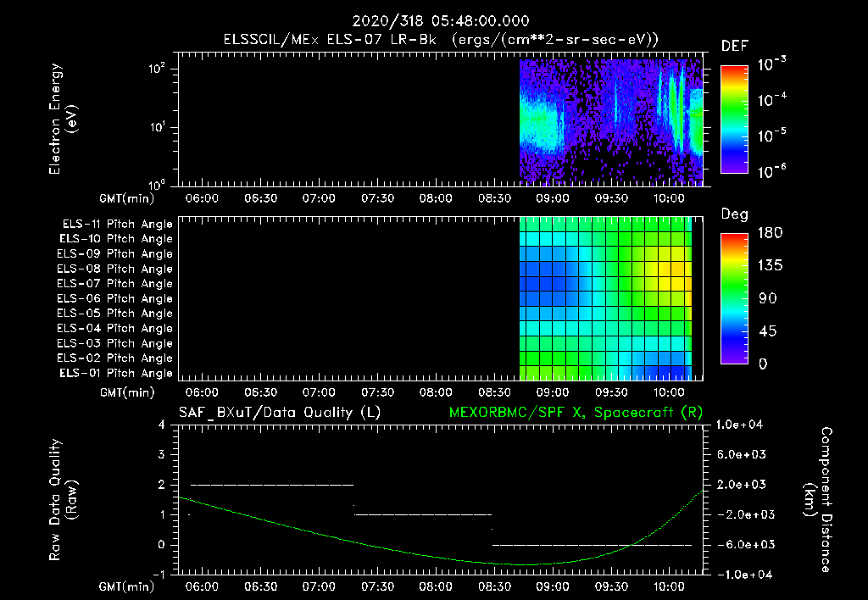Click the data quality line at level 0
Screen dimensions: 868x600
(592, 545)
